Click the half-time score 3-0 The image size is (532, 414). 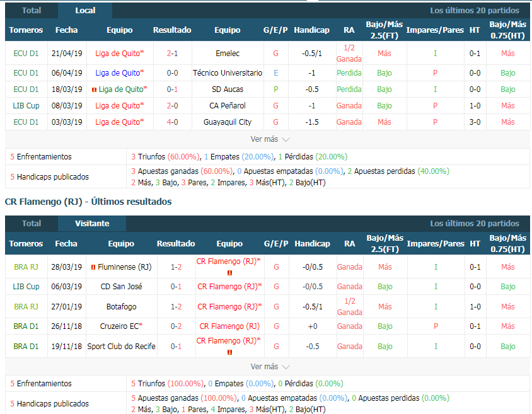(475, 122)
